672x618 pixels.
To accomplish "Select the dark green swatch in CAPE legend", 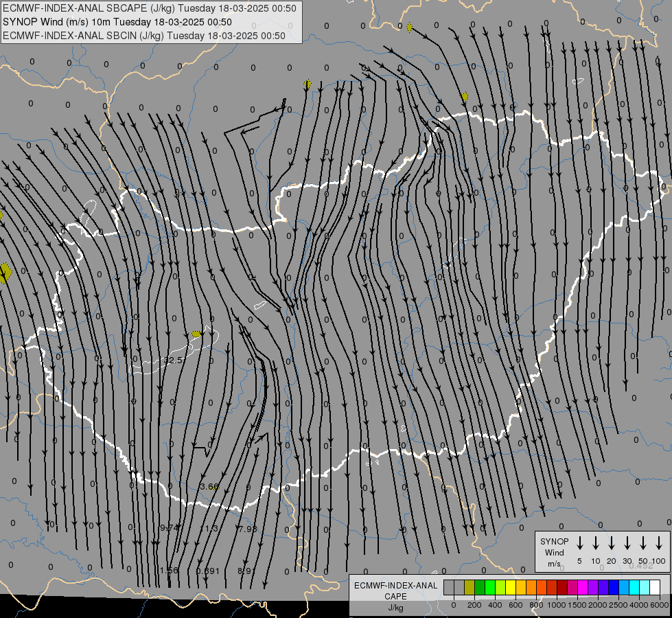I will (480, 587).
